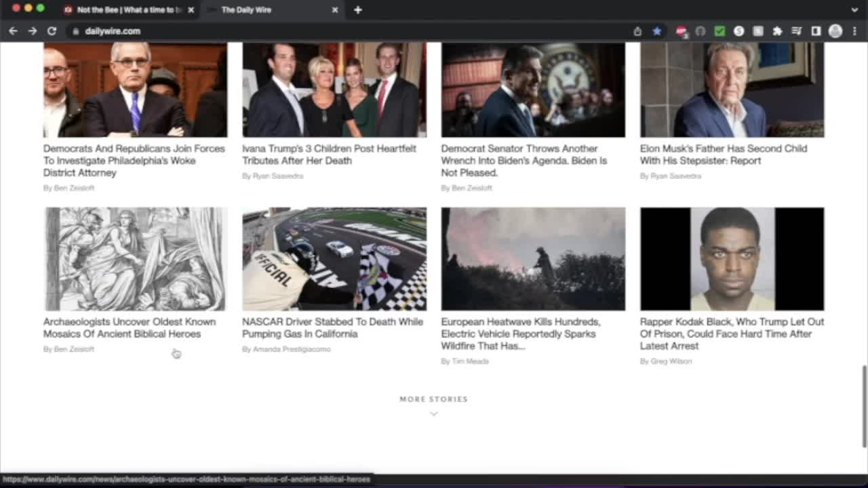Toggle the browser side panel
The height and width of the screenshot is (488, 868).
tap(816, 31)
